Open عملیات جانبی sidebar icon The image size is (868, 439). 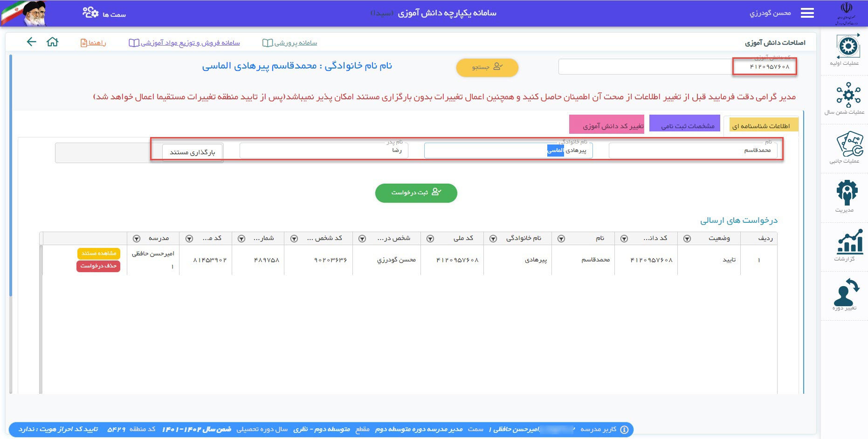click(848, 144)
